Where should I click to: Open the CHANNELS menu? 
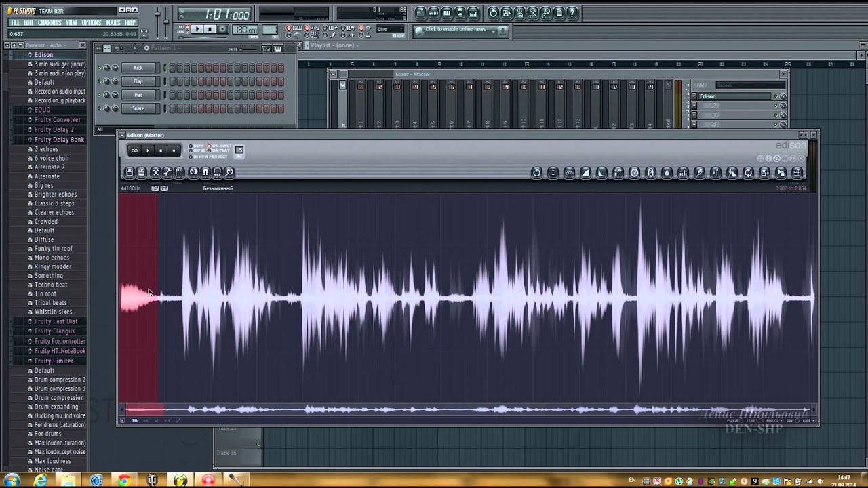[x=50, y=22]
